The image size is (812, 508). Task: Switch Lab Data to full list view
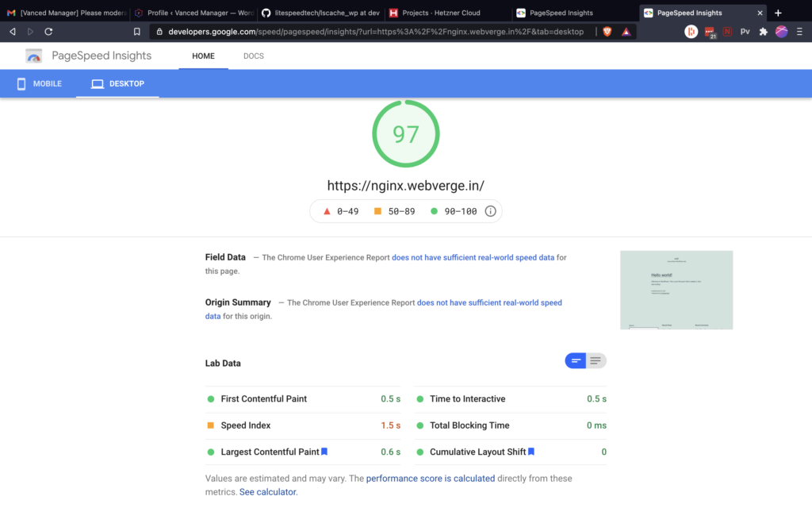(596, 360)
